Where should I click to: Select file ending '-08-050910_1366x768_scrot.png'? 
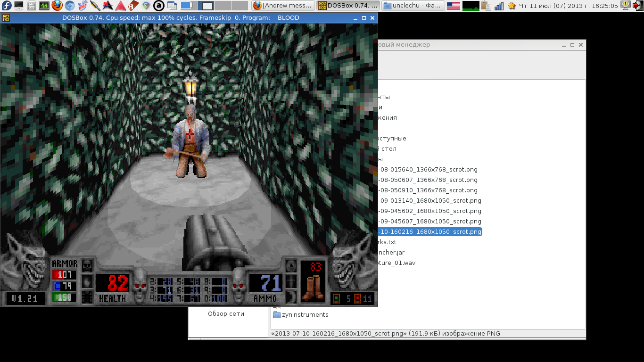pos(428,190)
